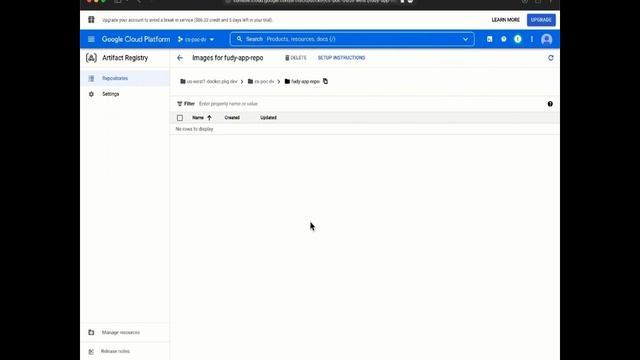
Task: Click the Filter icon
Action: (180, 104)
